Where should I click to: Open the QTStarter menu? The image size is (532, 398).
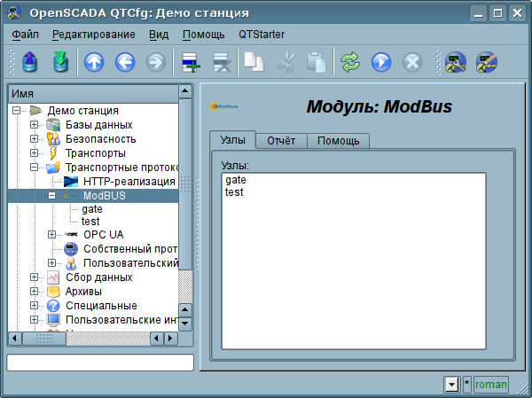point(262,35)
